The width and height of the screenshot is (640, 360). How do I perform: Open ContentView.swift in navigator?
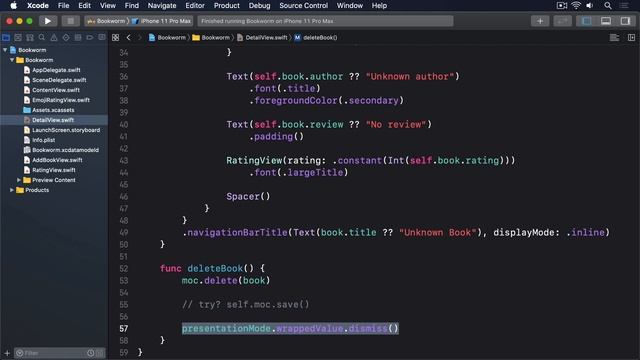56,90
